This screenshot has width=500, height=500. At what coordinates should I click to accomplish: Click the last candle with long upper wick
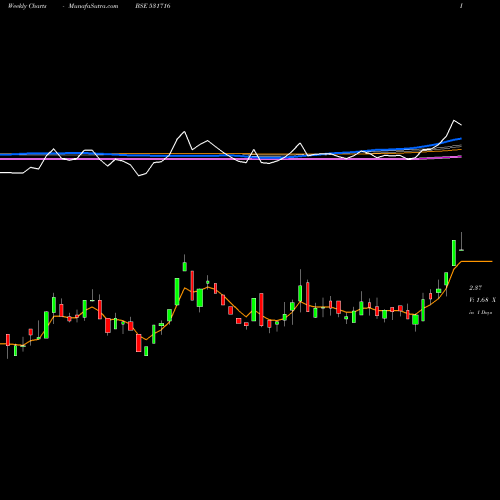click(x=462, y=242)
